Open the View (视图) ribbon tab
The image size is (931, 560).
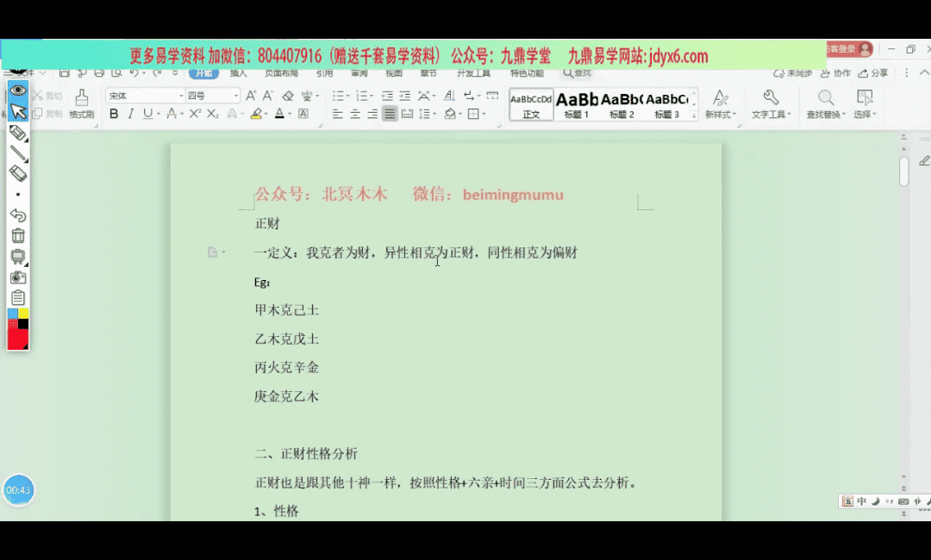pos(393,74)
